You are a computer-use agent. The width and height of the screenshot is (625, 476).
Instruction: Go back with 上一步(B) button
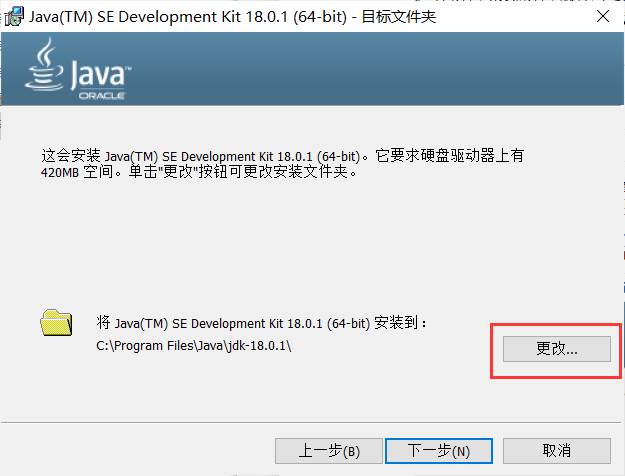[329, 451]
